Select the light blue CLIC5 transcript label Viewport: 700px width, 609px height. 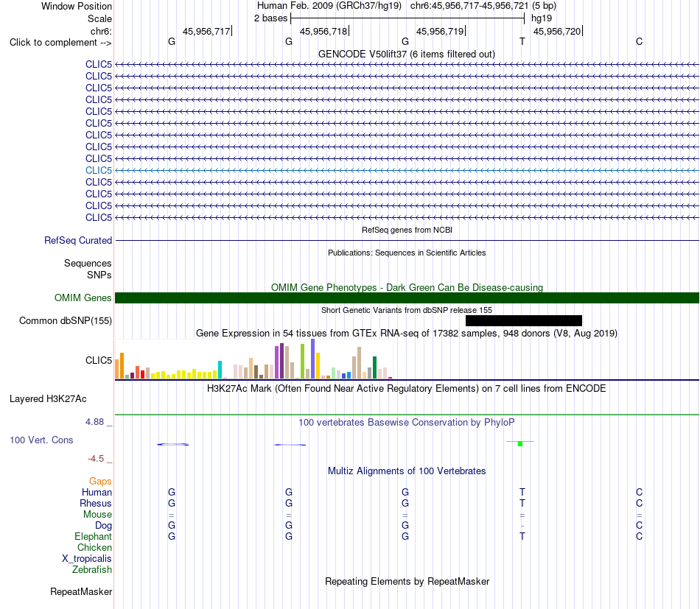99,170
